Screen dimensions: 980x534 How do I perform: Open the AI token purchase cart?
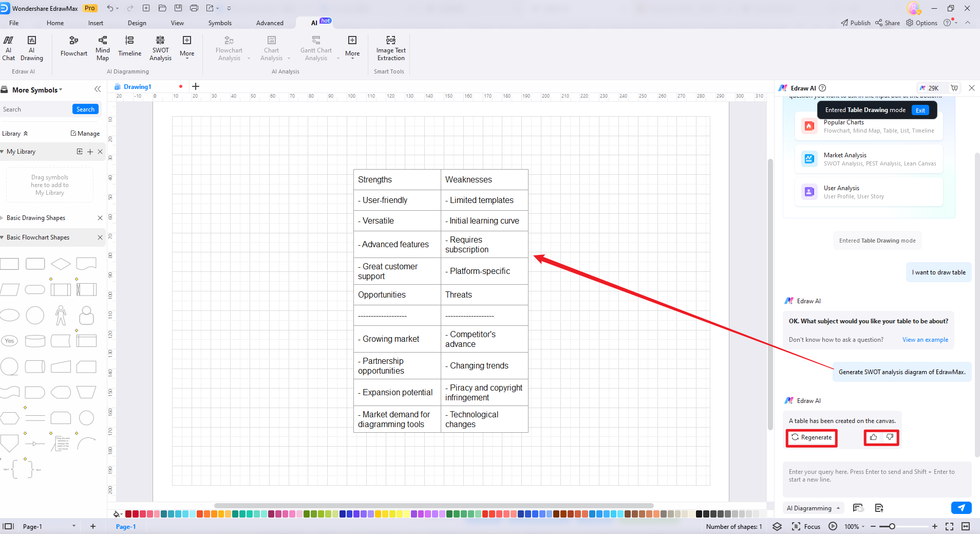click(954, 88)
